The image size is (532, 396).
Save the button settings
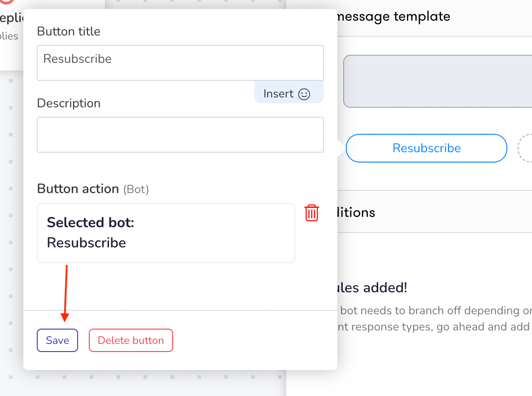57,340
